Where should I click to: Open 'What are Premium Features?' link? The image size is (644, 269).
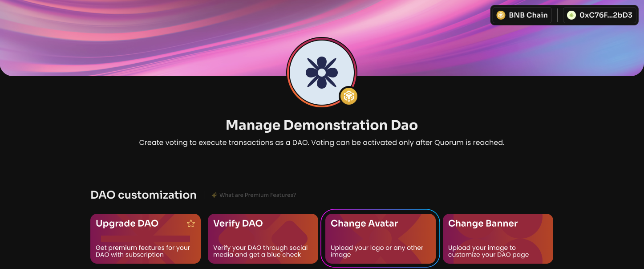[x=258, y=195]
